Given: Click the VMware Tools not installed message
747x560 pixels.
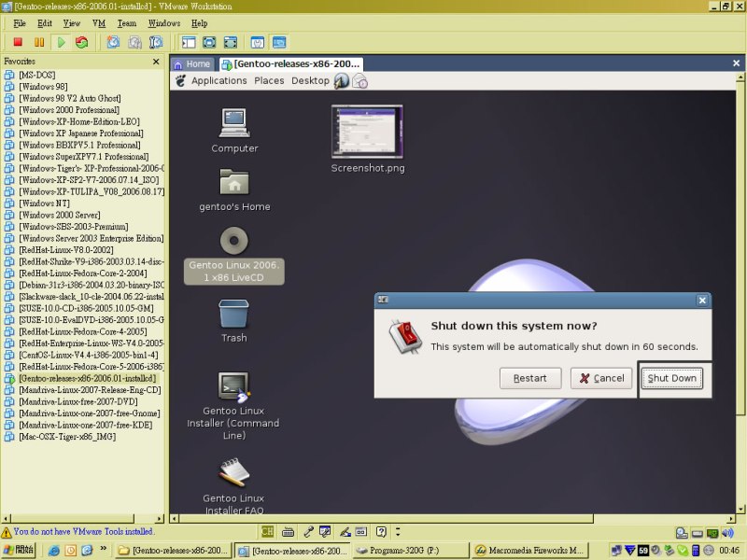Looking at the screenshot, I should point(83,531).
